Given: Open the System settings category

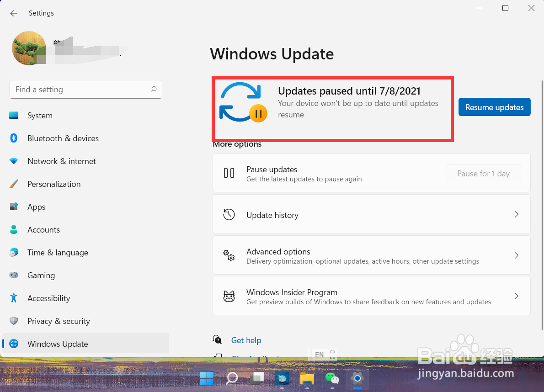Looking at the screenshot, I should (x=85, y=116).
